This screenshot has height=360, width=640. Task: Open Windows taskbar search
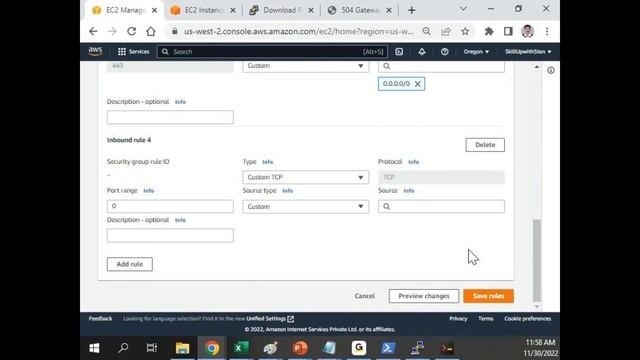coord(123,348)
